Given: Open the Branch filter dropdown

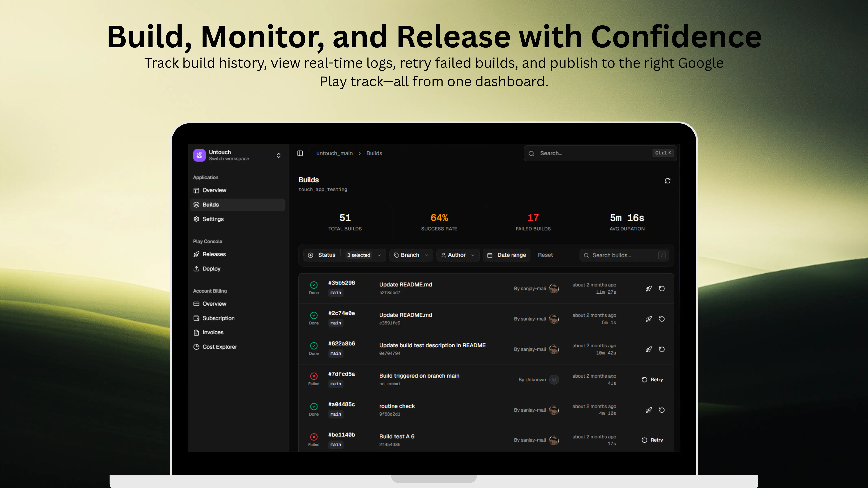Looking at the screenshot, I should (411, 255).
